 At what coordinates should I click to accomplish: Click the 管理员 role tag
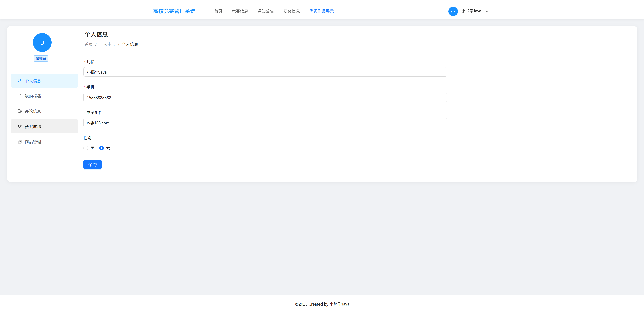tap(41, 59)
